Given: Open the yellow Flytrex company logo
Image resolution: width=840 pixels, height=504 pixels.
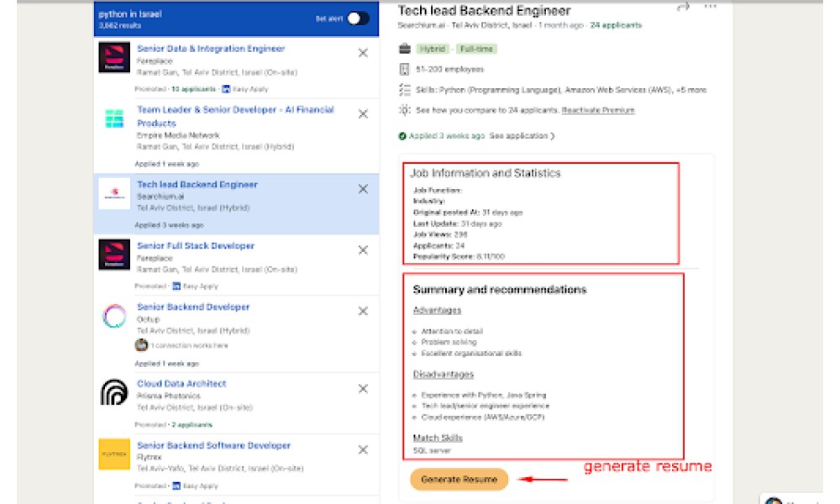Looking at the screenshot, I should (114, 454).
